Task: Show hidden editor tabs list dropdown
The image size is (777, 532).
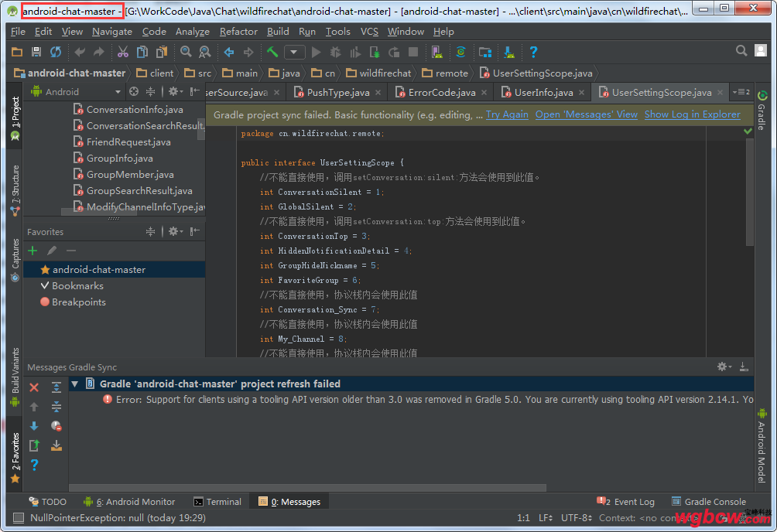Action: [741, 92]
